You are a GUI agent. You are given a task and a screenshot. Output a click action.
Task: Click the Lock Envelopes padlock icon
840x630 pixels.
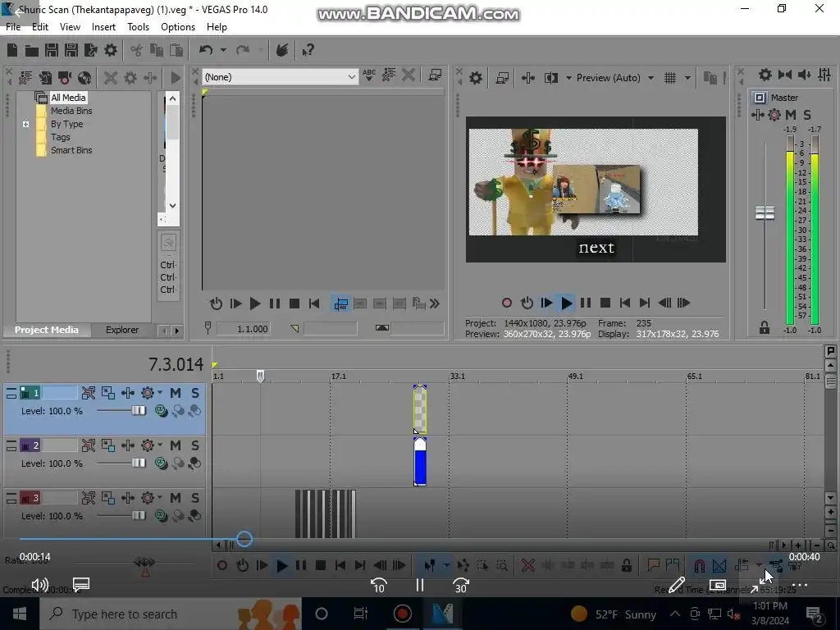coord(626,565)
